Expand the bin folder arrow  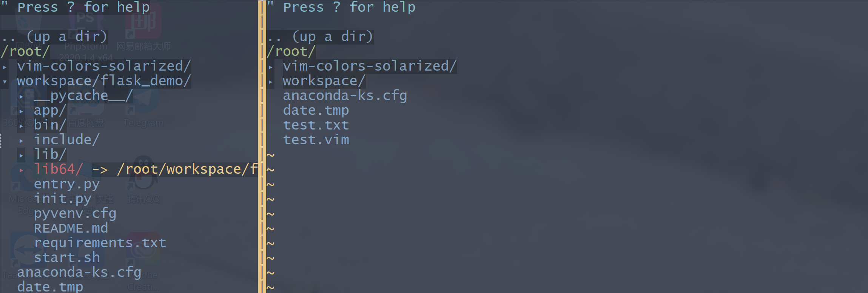tap(22, 126)
